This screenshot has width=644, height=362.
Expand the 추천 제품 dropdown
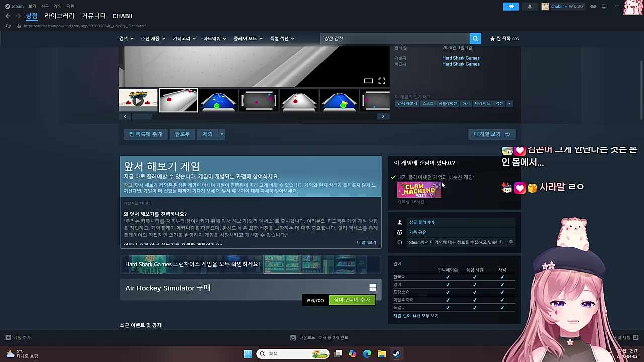coord(153,38)
